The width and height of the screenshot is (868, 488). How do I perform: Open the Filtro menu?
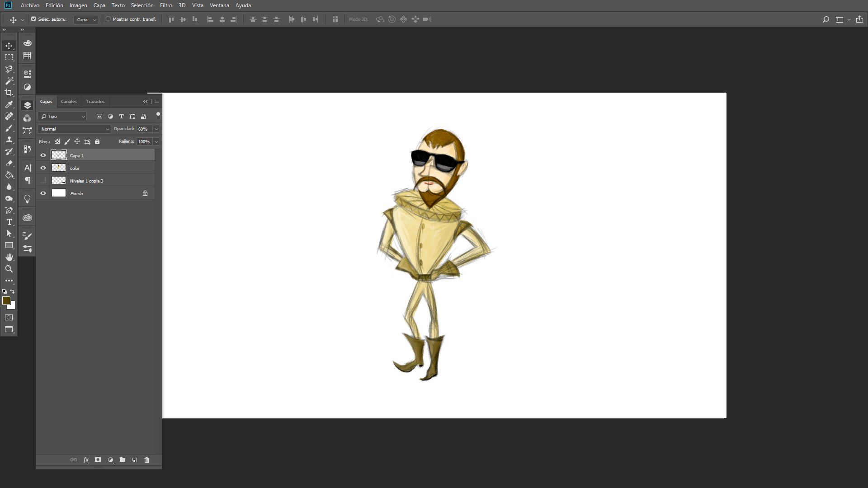point(166,5)
